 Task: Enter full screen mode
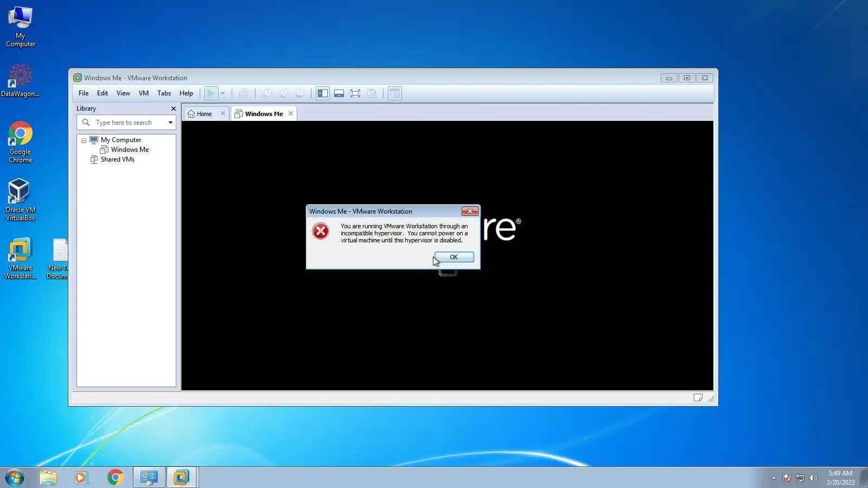coord(355,93)
